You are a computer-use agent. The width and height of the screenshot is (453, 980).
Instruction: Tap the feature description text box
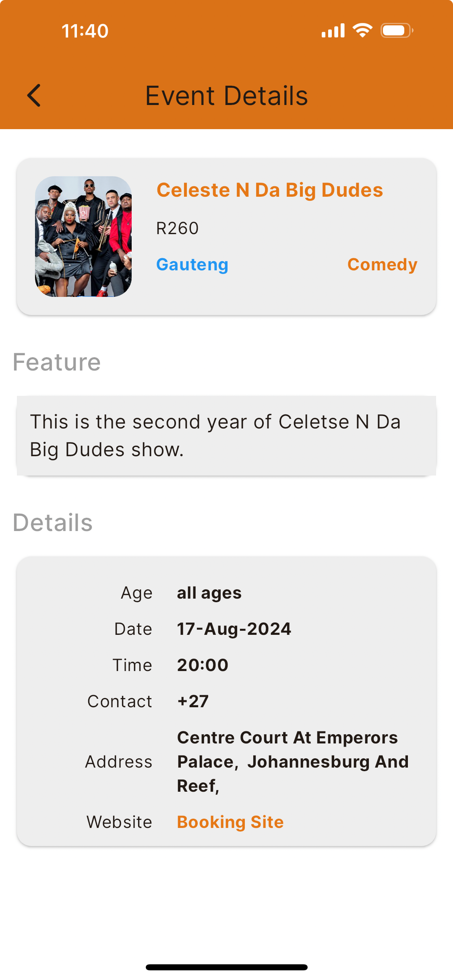226,436
